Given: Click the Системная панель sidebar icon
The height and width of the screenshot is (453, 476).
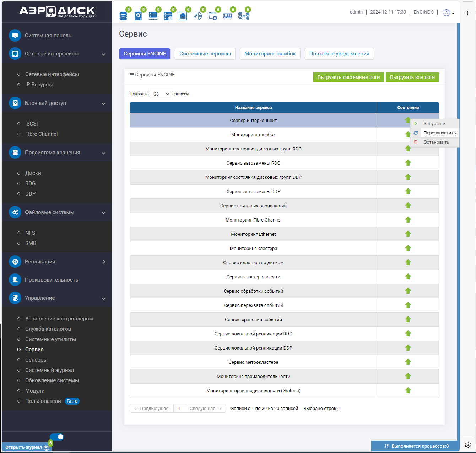Looking at the screenshot, I should [x=15, y=36].
